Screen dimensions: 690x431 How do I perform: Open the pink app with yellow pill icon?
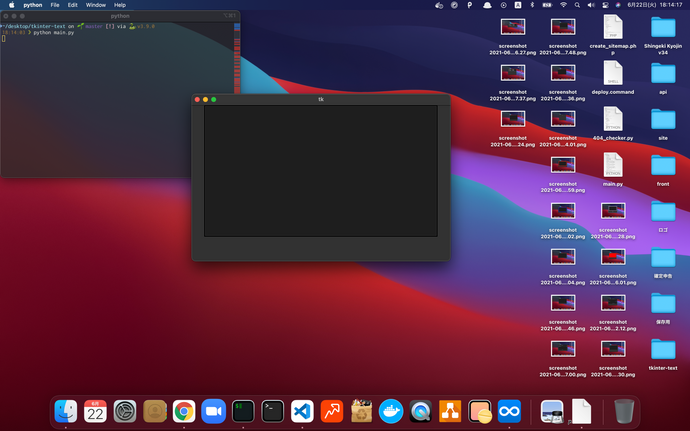click(x=480, y=411)
